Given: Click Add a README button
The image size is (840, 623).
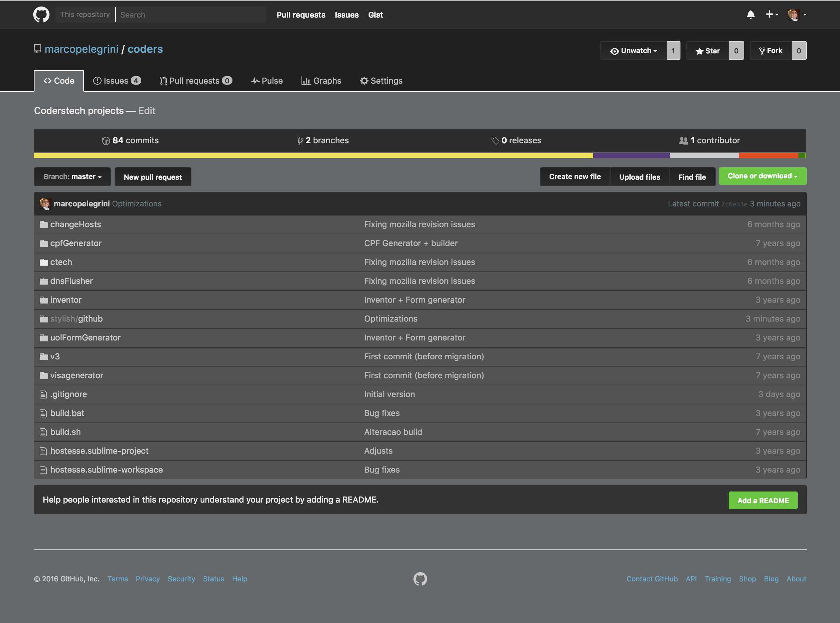Looking at the screenshot, I should click(x=763, y=500).
